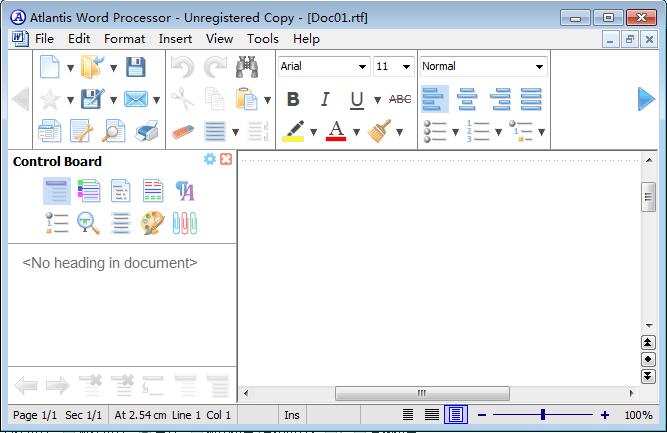Click the next page double-down arrow button
This screenshot has height=433, width=667.
(648, 376)
